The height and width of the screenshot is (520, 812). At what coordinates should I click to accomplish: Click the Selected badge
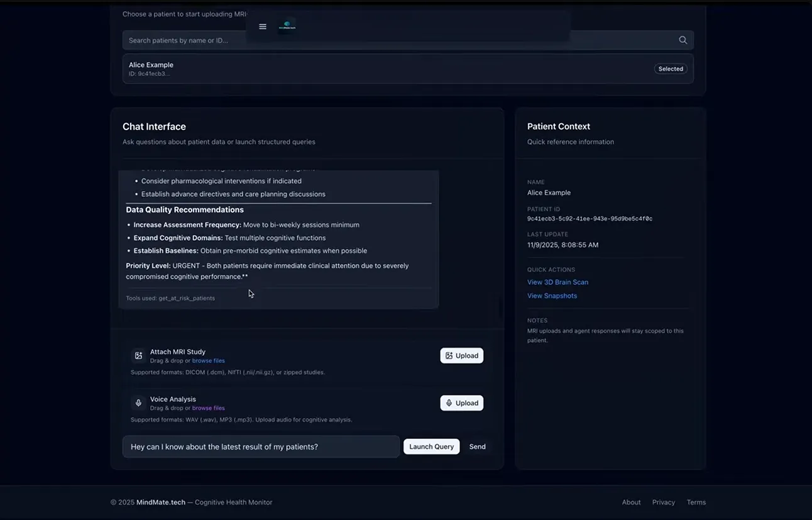click(x=671, y=69)
